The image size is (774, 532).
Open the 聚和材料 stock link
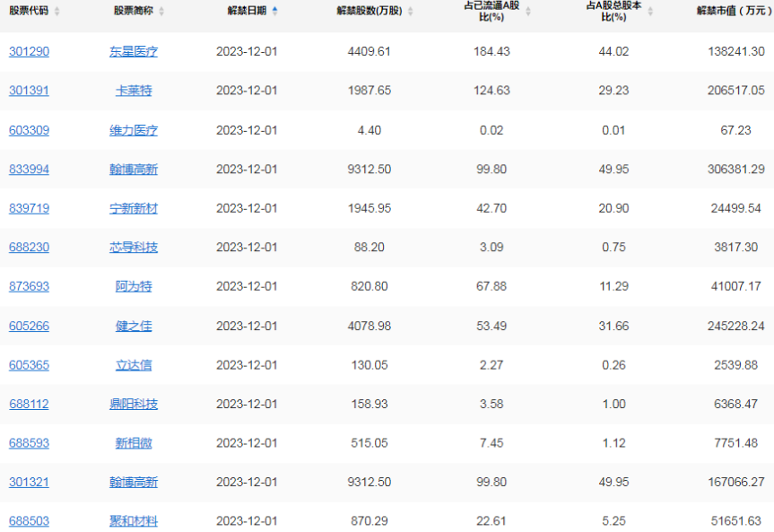(x=134, y=521)
